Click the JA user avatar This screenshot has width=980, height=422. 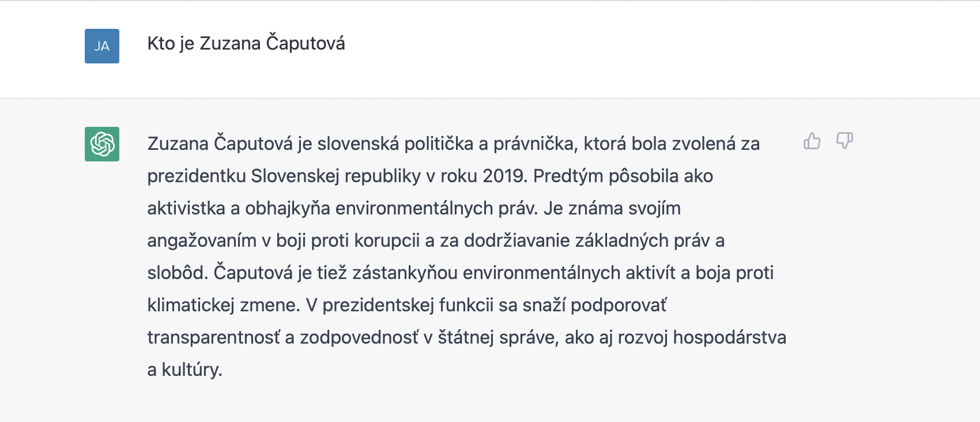[102, 46]
